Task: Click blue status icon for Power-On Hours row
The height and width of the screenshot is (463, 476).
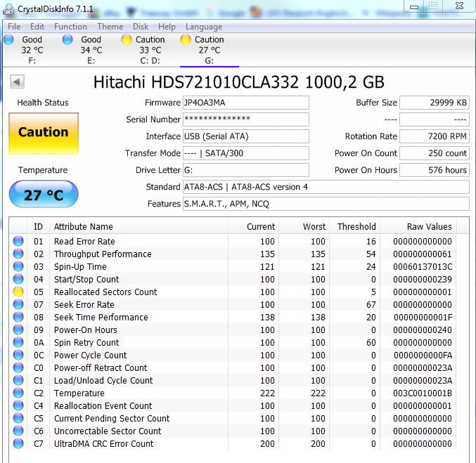Action: pyautogui.click(x=18, y=330)
